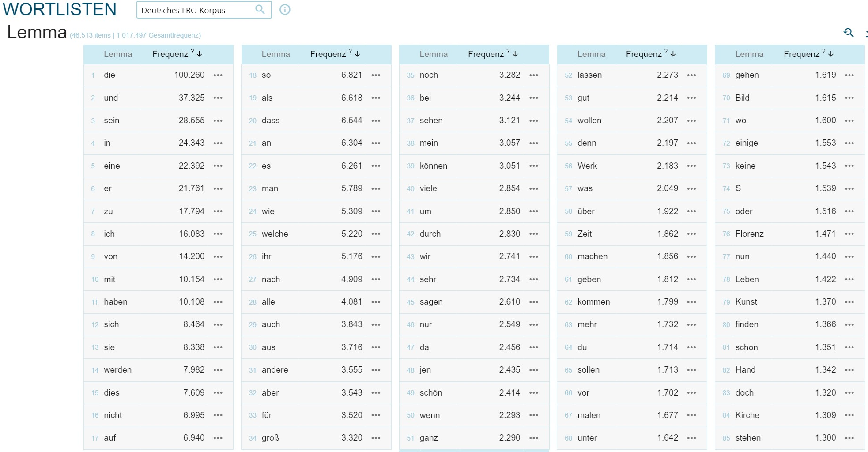This screenshot has width=868, height=452.
Task: Open the three-dot menu for 'mein'
Action: click(x=534, y=143)
